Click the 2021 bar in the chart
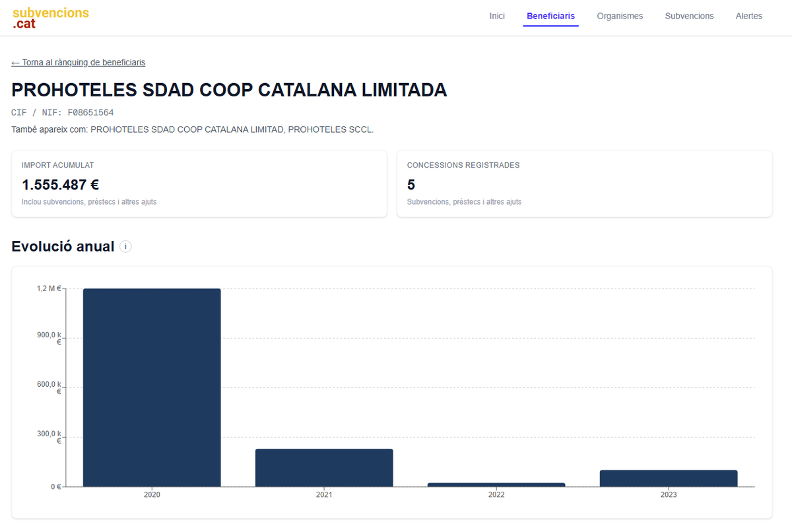This screenshot has width=792, height=532. coord(324,468)
